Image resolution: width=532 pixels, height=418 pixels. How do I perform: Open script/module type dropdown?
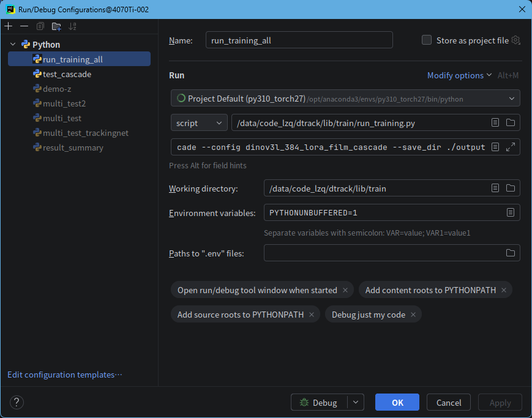click(x=199, y=123)
